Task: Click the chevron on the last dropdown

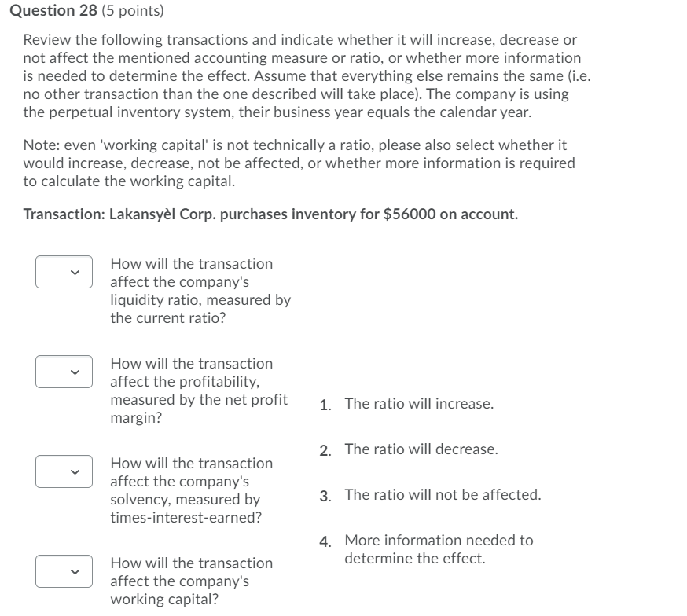Action: 76,570
